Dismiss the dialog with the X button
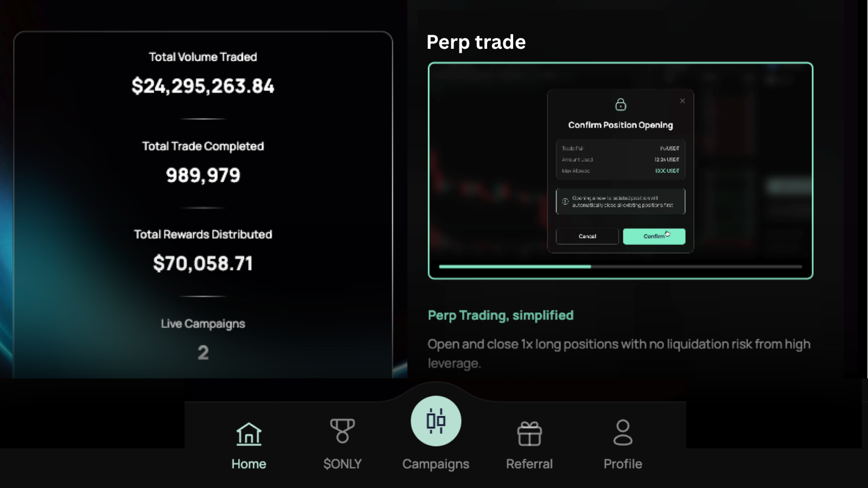The width and height of the screenshot is (868, 488). [682, 100]
